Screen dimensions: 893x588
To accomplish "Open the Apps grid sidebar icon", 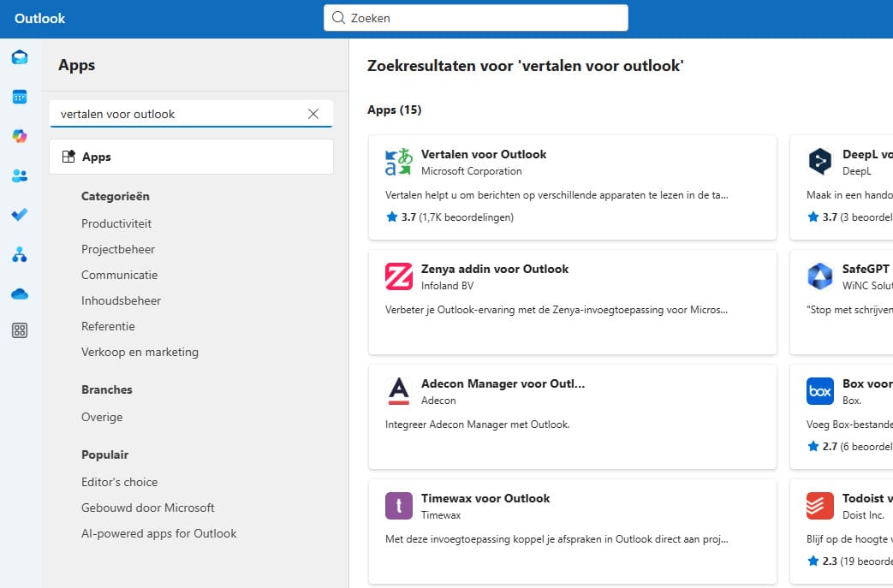I will point(20,330).
